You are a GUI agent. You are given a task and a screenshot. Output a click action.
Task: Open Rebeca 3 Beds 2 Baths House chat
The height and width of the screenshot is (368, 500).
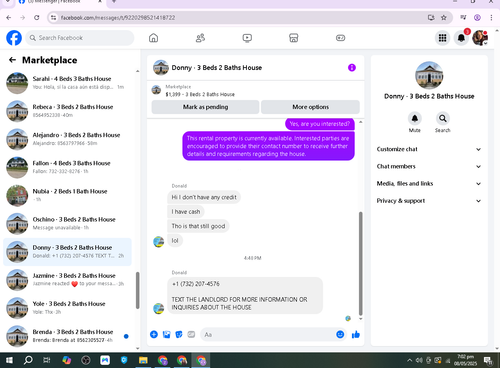coord(67,111)
